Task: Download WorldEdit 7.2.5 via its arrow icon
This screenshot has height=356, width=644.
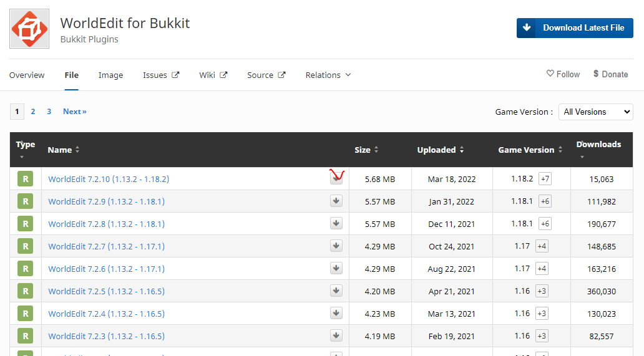Action: click(336, 291)
